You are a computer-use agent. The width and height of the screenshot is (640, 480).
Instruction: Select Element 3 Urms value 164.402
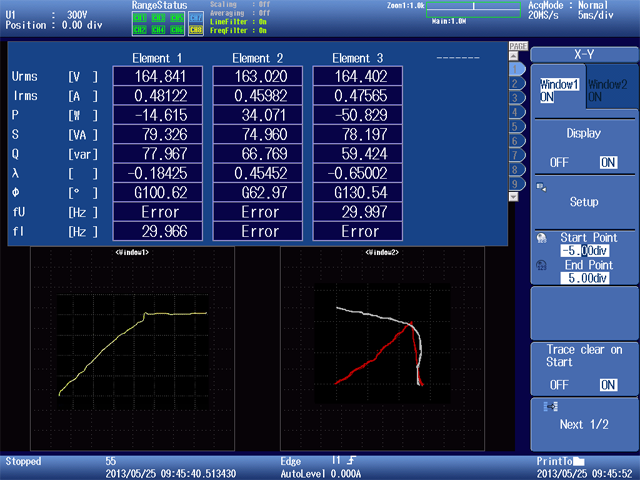click(x=358, y=76)
